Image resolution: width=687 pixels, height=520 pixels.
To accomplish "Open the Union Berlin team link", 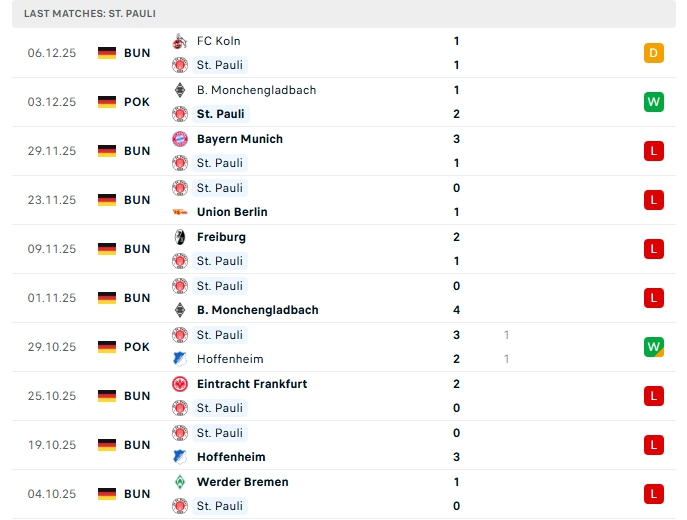I will click(x=232, y=212).
